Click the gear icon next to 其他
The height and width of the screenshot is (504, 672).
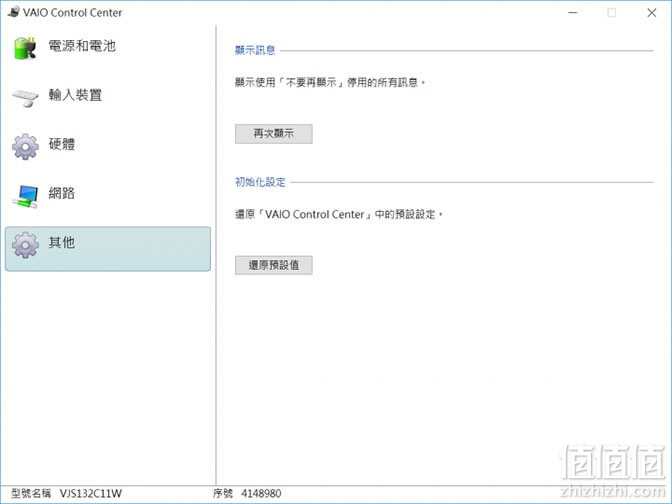(25, 245)
